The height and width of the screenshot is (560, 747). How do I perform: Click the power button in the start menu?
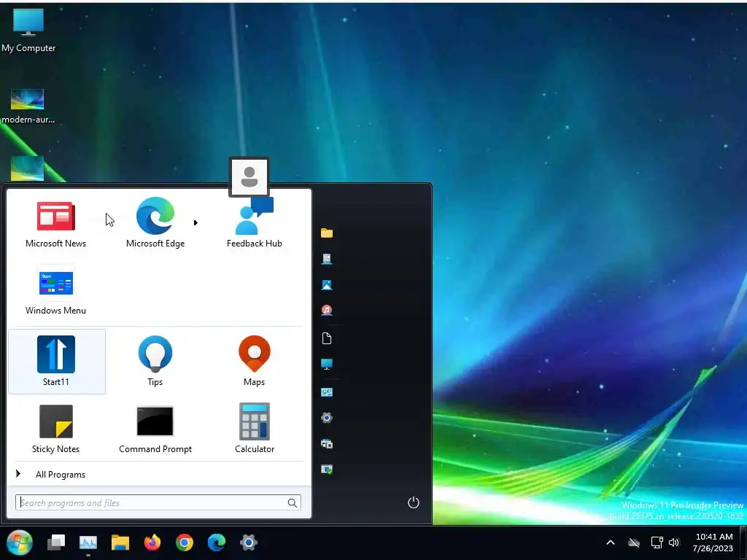click(414, 502)
